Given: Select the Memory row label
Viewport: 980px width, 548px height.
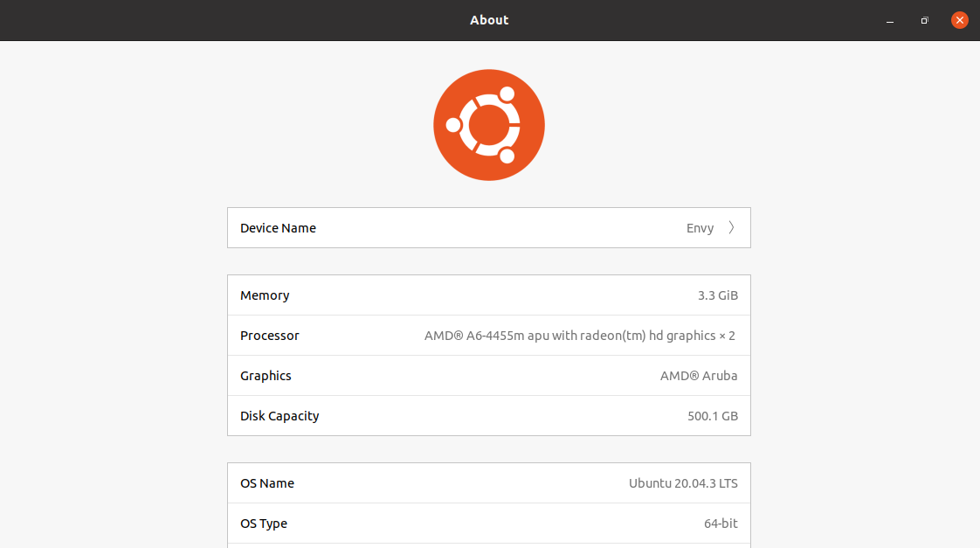Looking at the screenshot, I should [265, 295].
